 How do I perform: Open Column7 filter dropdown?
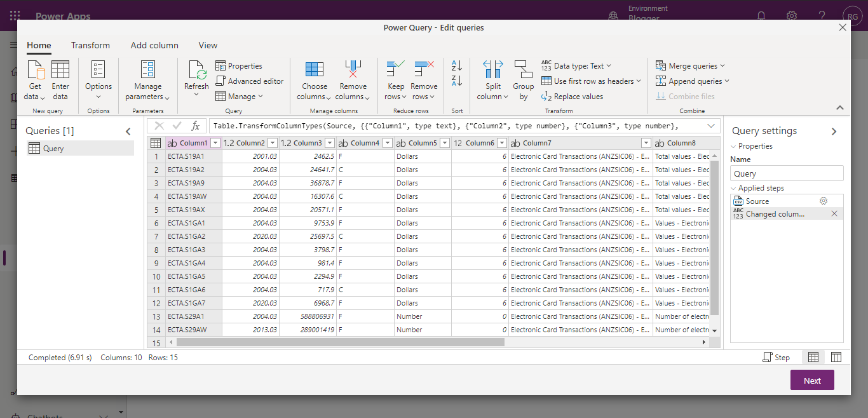coord(646,143)
